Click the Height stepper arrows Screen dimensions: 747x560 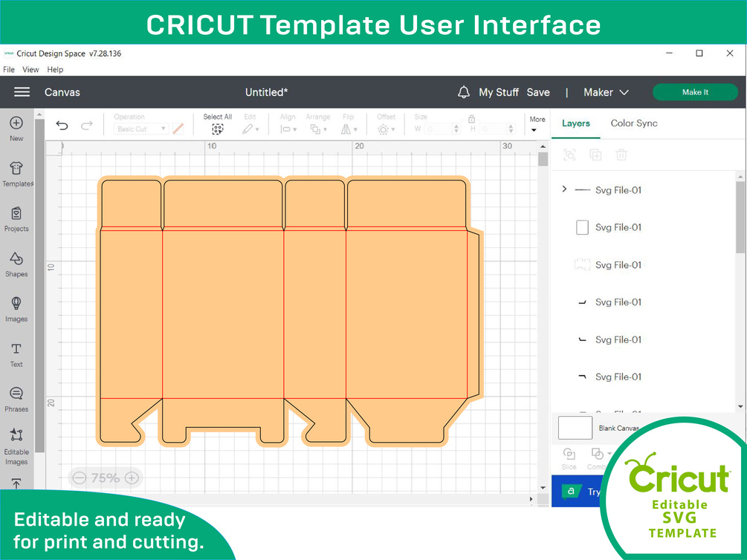(x=511, y=128)
